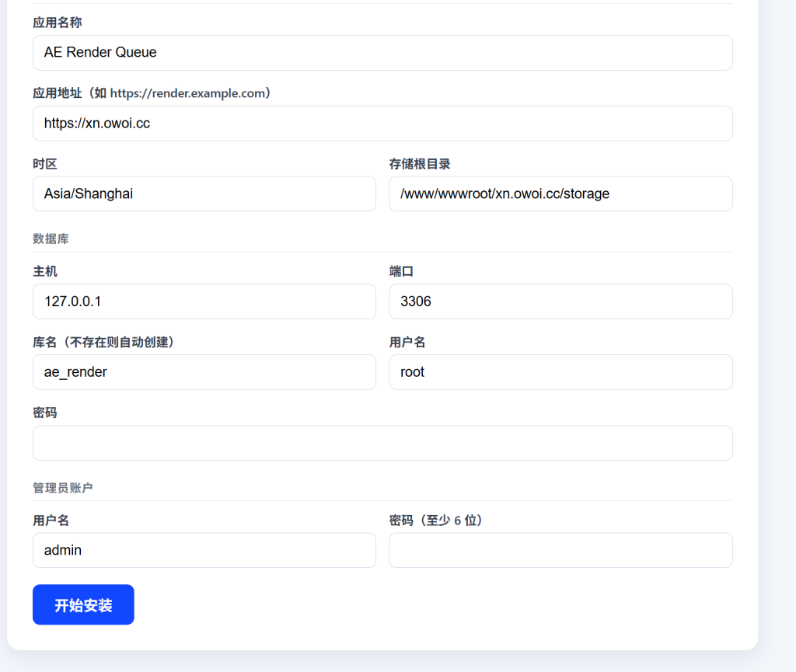Image resolution: width=796 pixels, height=672 pixels.
Task: Click the 应用地址 field with https://xn.owoi.cc
Action: click(x=382, y=124)
